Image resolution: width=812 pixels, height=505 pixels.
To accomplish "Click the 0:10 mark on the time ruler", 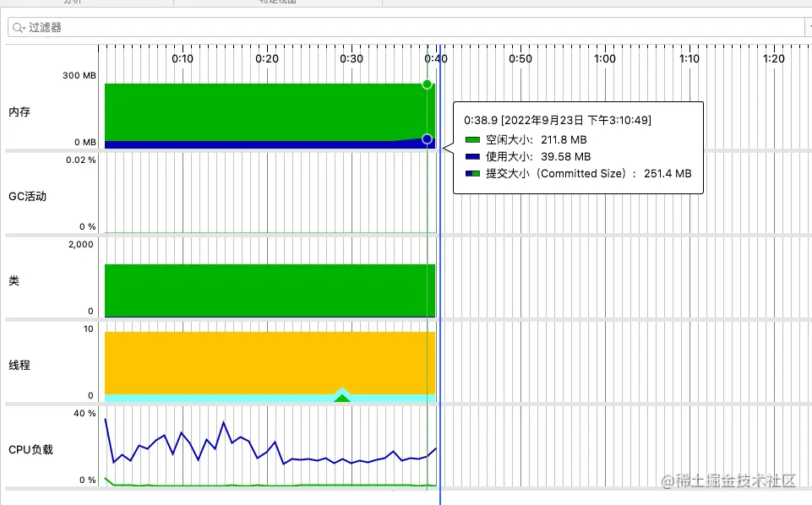I will click(183, 58).
